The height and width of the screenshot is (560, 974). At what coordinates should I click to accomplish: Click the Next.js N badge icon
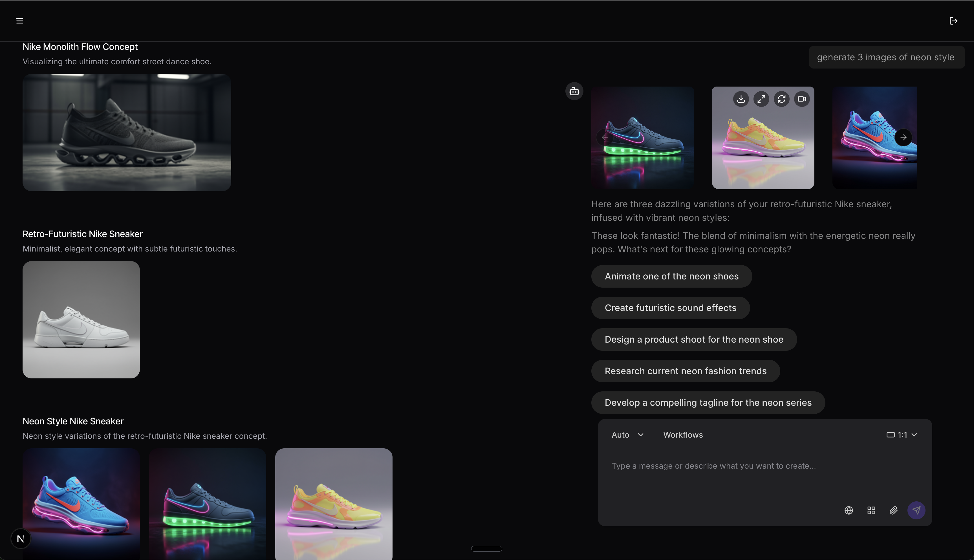coord(21,539)
